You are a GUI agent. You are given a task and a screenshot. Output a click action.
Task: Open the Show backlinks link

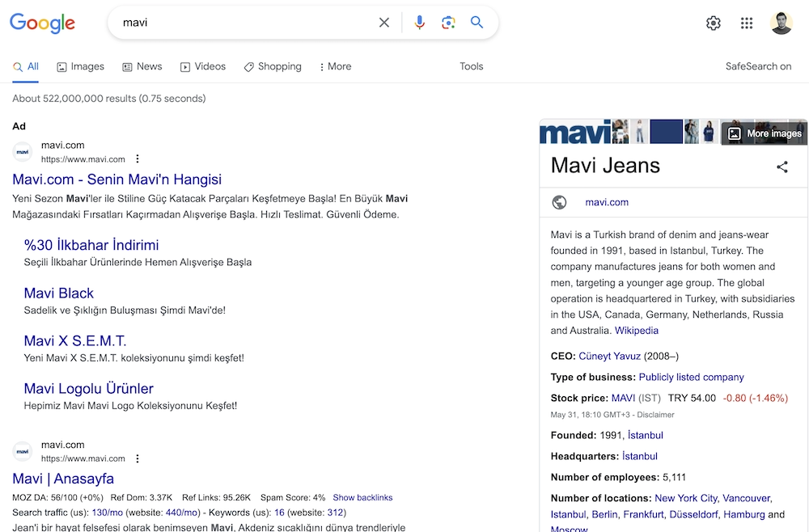(362, 497)
